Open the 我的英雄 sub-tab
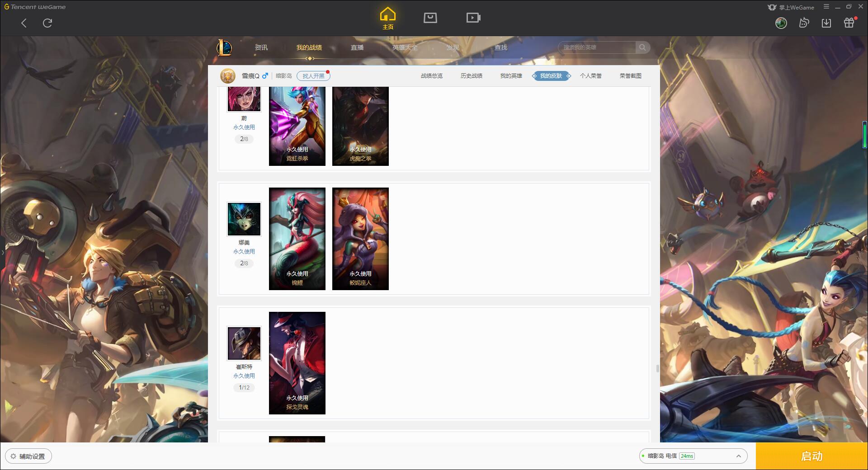The width and height of the screenshot is (868, 470). (511, 76)
